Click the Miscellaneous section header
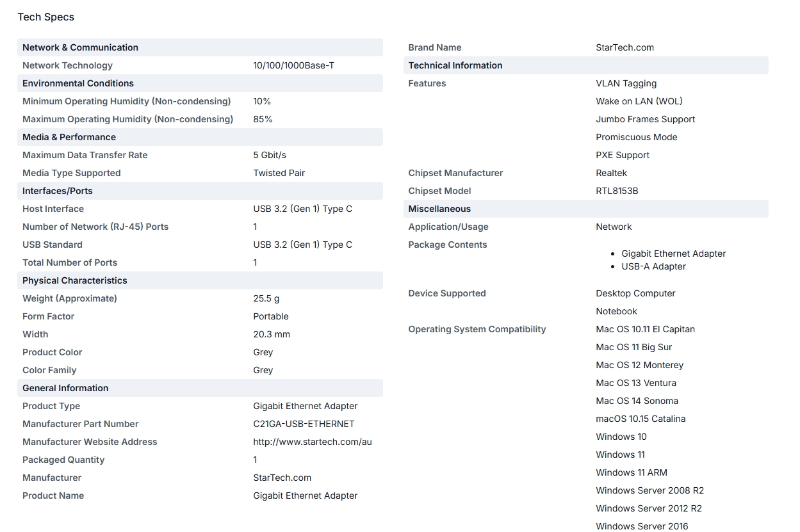800x532 pixels. (586, 209)
